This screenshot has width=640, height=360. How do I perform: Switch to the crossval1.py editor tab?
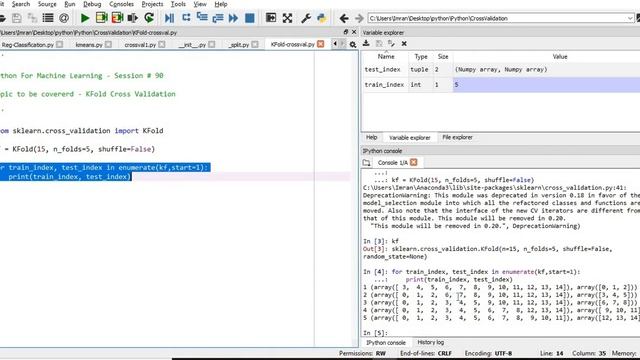point(140,45)
